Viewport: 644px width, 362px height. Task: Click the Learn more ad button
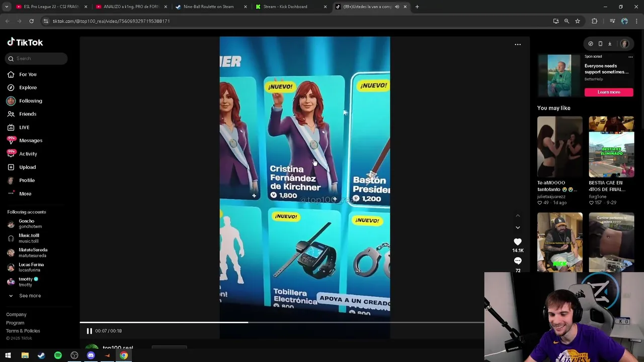click(609, 92)
